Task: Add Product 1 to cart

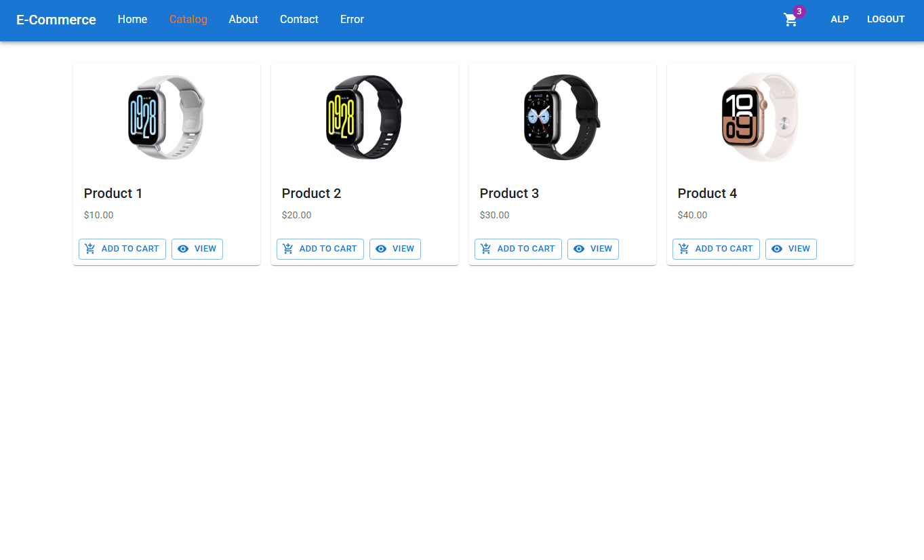Action: click(x=122, y=249)
